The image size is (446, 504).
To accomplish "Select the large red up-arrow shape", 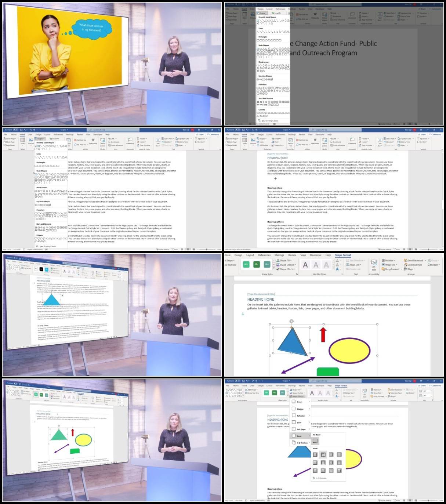I will point(323,334).
